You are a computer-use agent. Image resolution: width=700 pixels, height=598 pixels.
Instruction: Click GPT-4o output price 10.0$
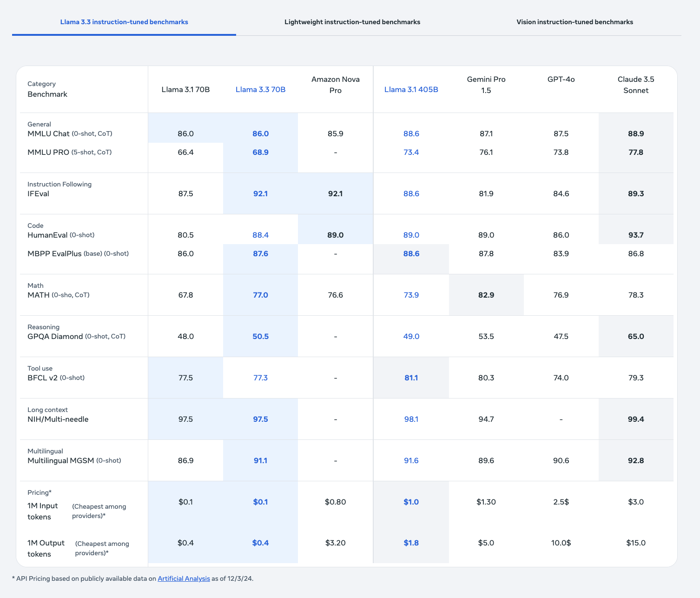click(x=561, y=543)
